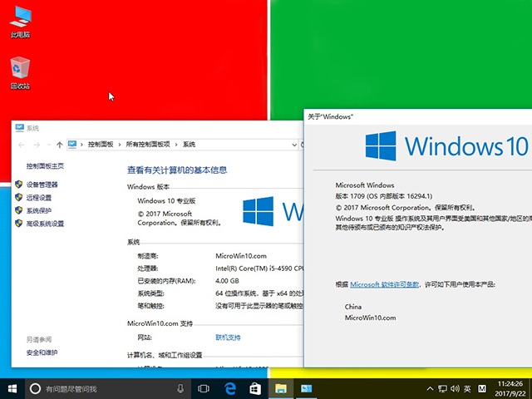Select 控制面板 in the breadcrumb
Image resolution: width=532 pixels, height=399 pixels.
point(101,145)
